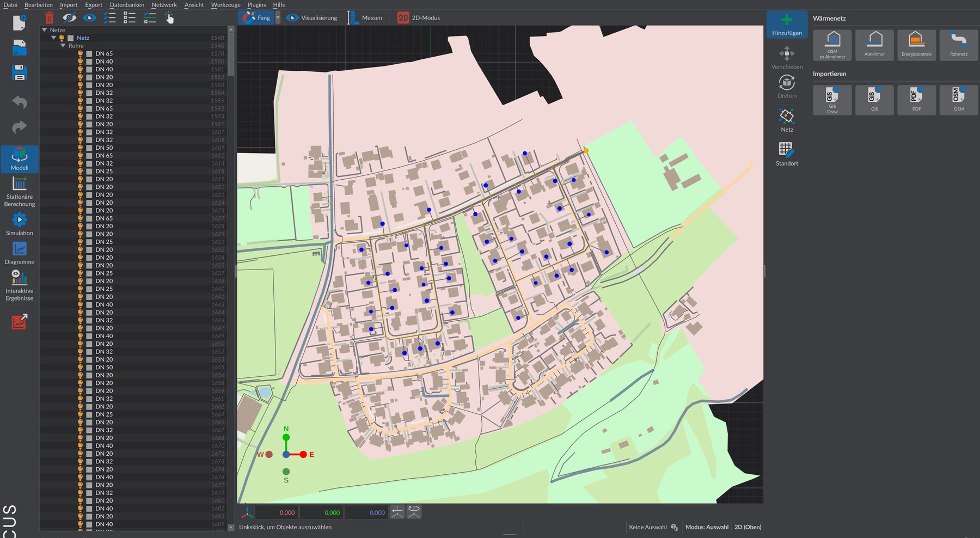The height and width of the screenshot is (538, 980).
Task: Toggle lightbulb of DN 25 row 1618
Action: pos(81,172)
